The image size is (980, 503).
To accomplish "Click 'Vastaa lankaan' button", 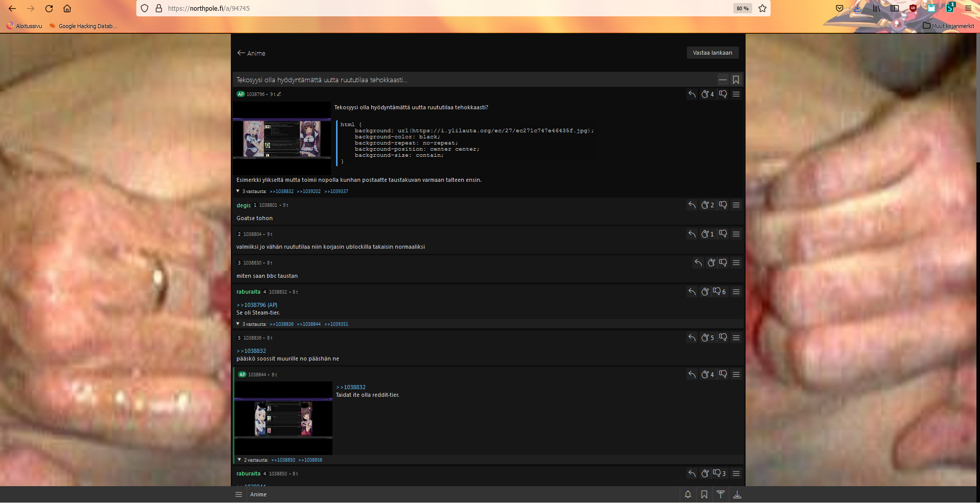I will [712, 53].
